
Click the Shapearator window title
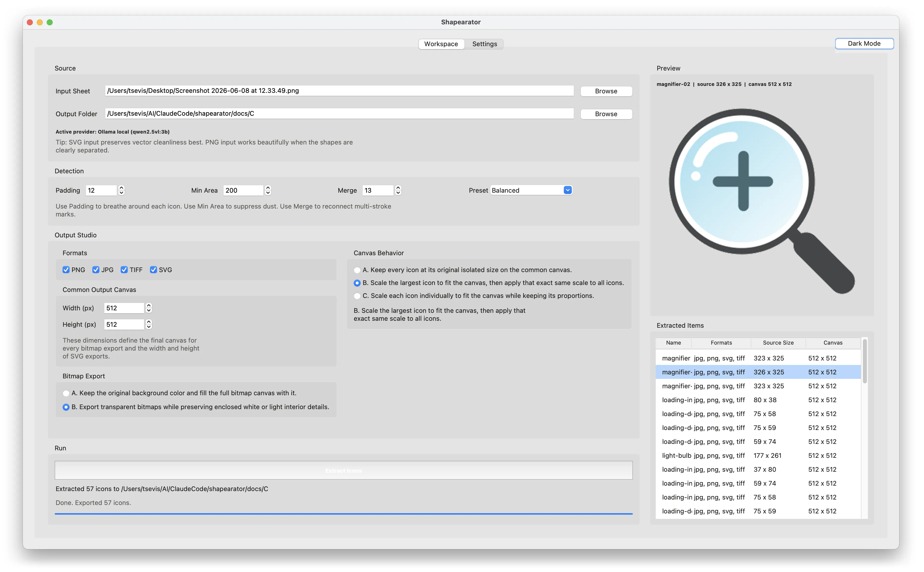[x=461, y=22]
